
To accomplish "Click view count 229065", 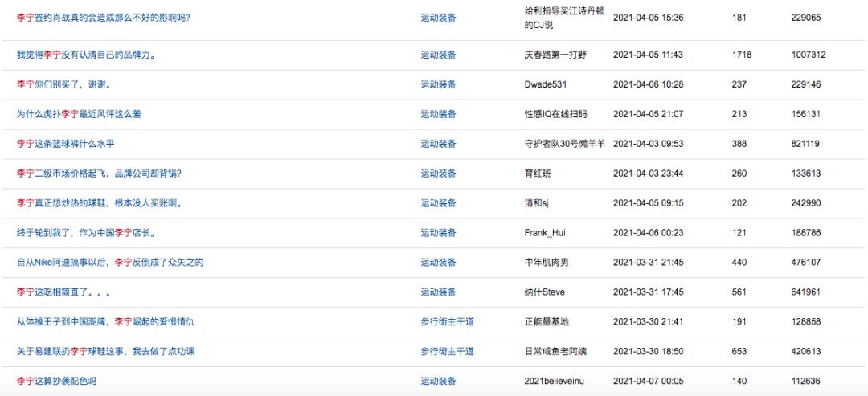I will click(806, 18).
